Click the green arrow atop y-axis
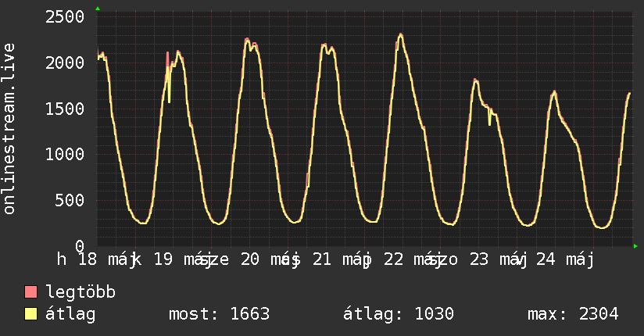 [x=98, y=9]
